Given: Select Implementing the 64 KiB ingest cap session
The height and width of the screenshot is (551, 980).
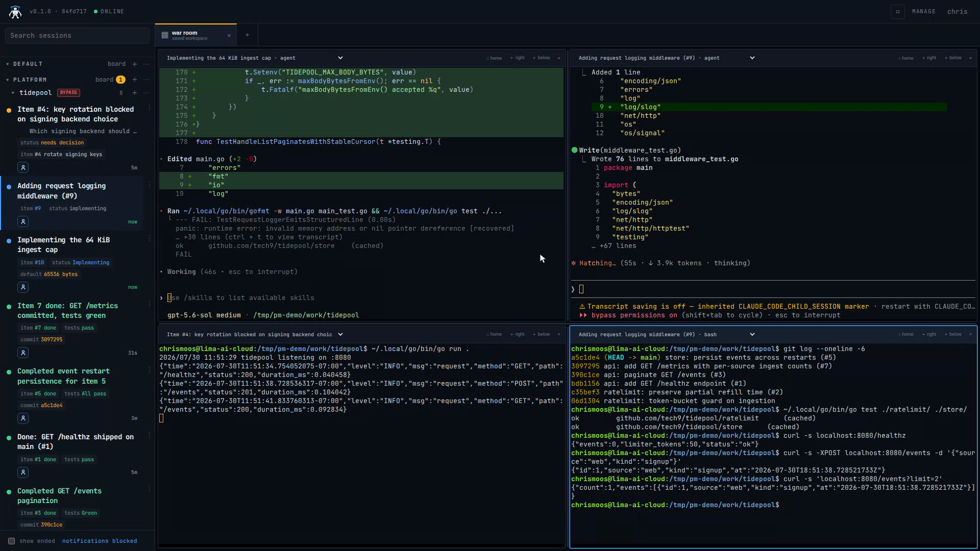Looking at the screenshot, I should click(64, 245).
